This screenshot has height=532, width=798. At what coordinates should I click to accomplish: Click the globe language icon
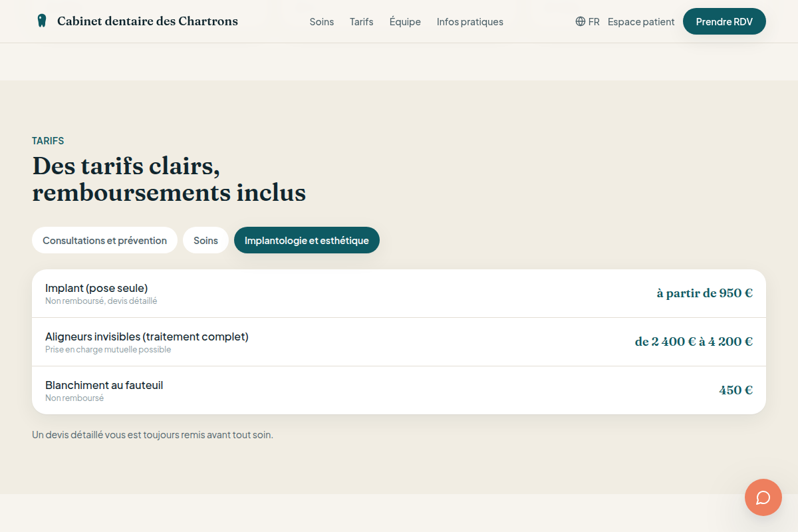pyautogui.click(x=581, y=21)
